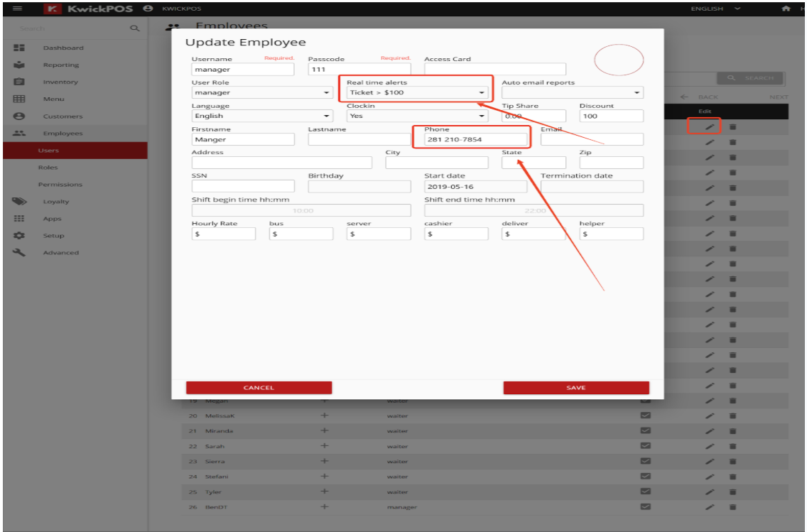The width and height of the screenshot is (807, 532).
Task: Open Reporting in the sidebar
Action: [x=60, y=65]
